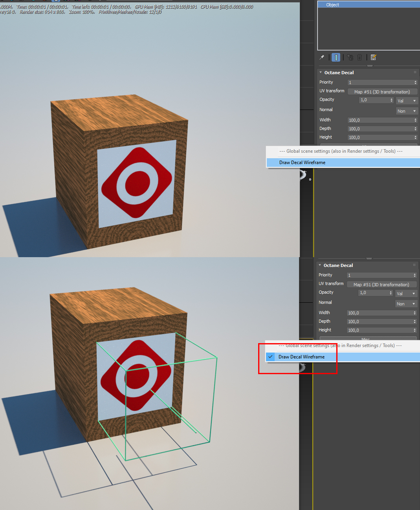The image size is (420, 510).
Task: Open the Normal Non dropdown in lower panel
Action: point(406,304)
